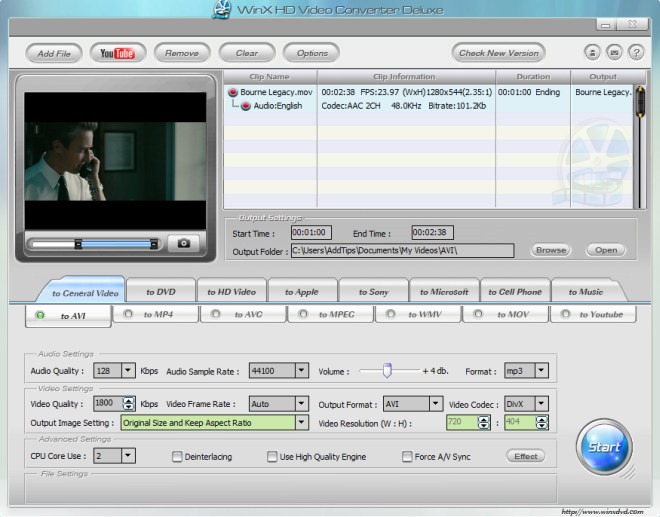The image size is (660, 517).
Task: Take a snapshot with the camera icon
Action: (x=184, y=243)
